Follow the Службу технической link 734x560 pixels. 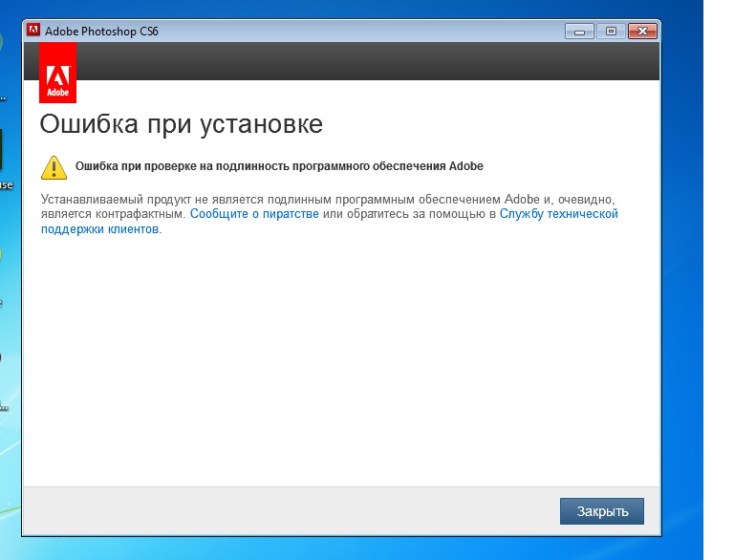point(559,214)
